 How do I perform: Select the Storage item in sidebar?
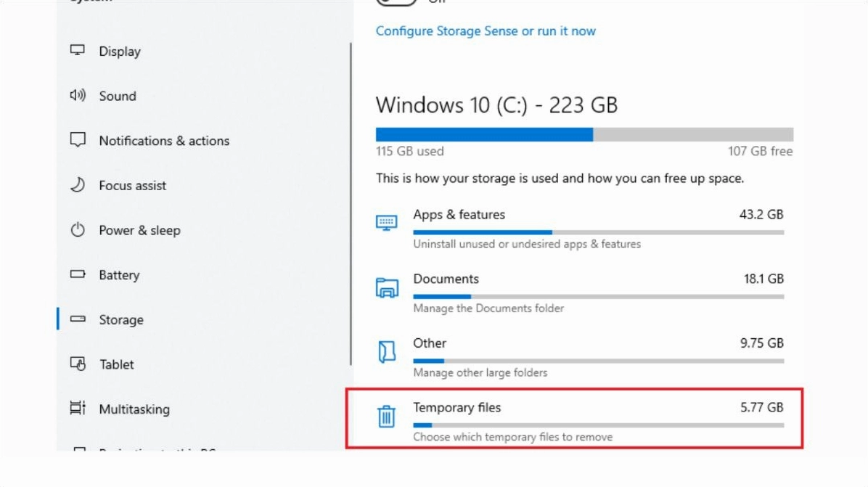coord(120,320)
